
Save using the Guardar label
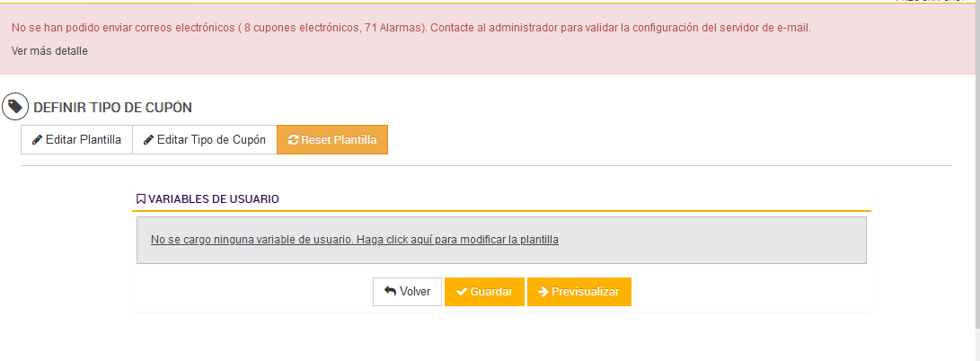pyautogui.click(x=491, y=292)
